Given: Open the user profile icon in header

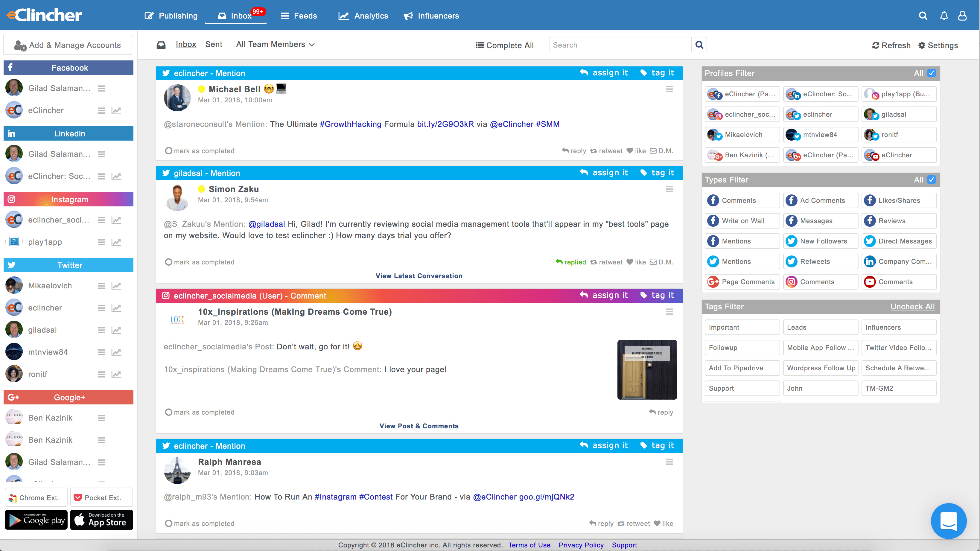Looking at the screenshot, I should 963,16.
